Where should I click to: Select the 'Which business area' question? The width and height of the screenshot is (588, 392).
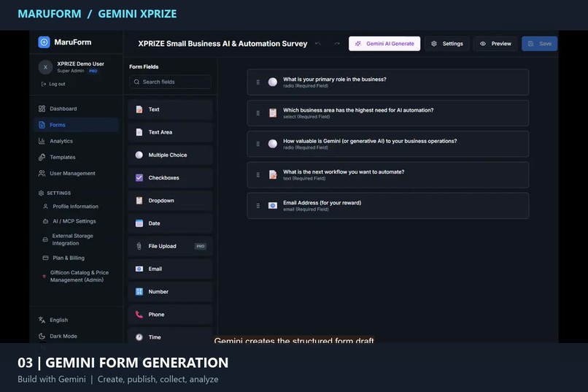point(388,113)
